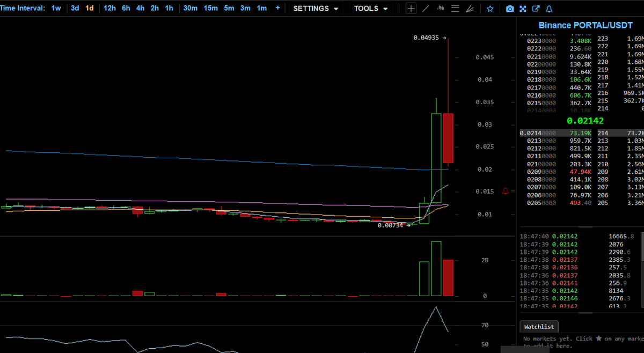This screenshot has height=353, width=644.
Task: Select the horizontal lines Fibonacci retracement tool
Action: [x=455, y=9]
